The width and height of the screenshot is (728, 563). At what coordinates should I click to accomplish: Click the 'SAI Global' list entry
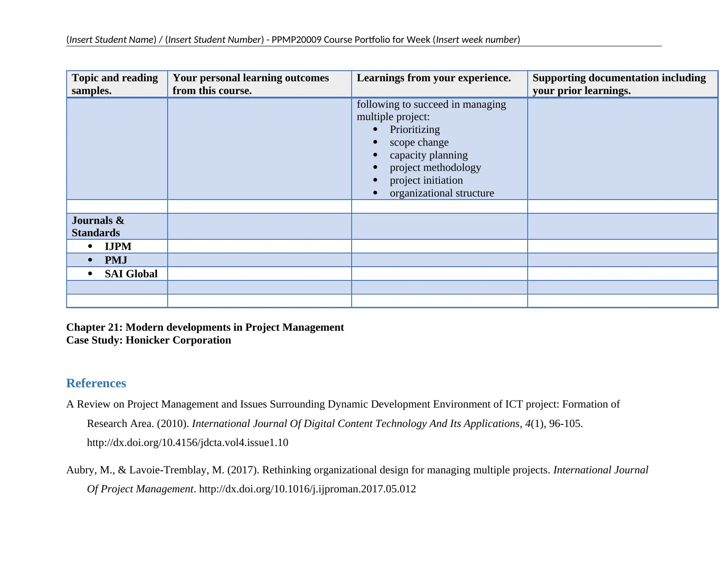[131, 274]
